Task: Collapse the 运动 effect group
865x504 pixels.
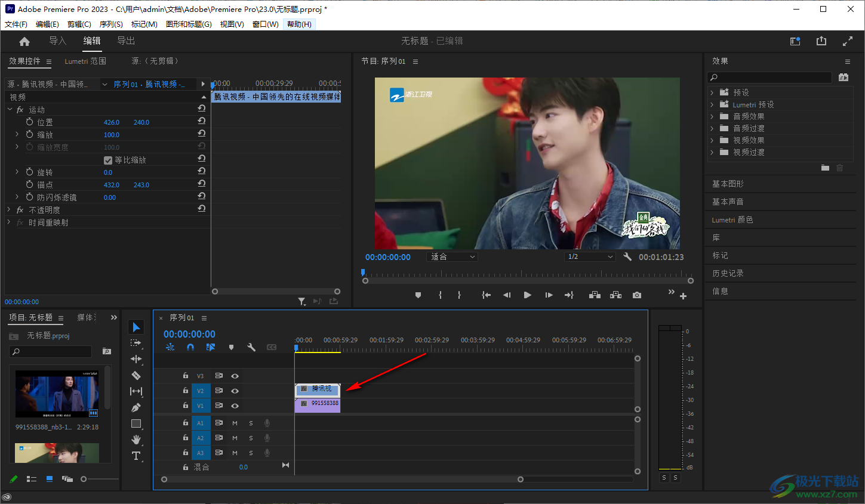Action: (x=10, y=109)
